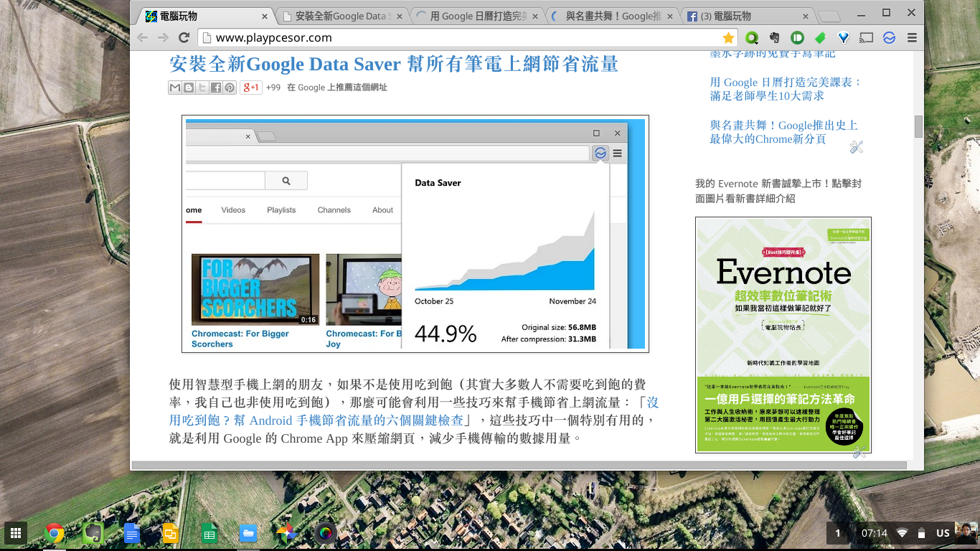Click the wrench icon below sidebar links
Screen dimensions: 980x551
click(x=856, y=147)
